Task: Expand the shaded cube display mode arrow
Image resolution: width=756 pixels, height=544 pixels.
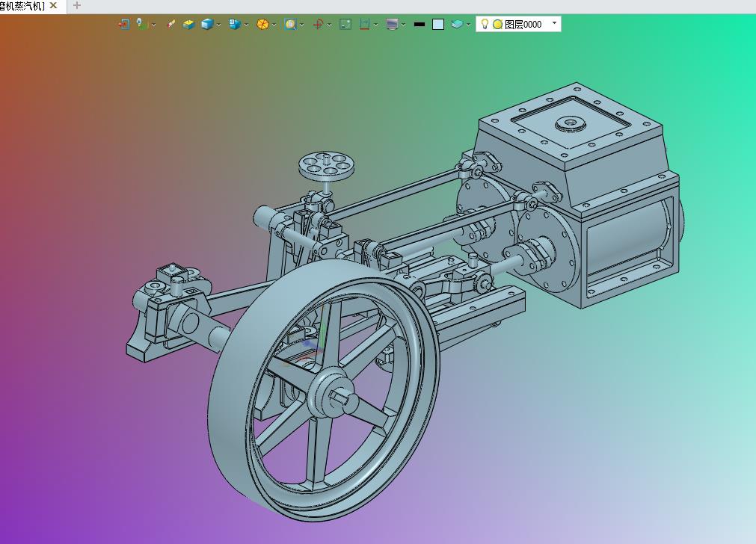Action: 218,25
